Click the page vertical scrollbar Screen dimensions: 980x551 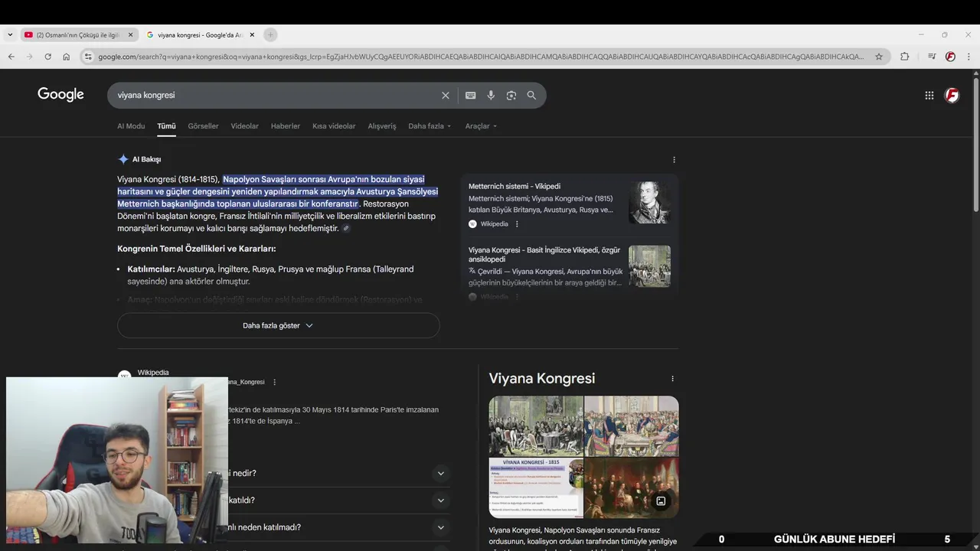click(x=975, y=145)
